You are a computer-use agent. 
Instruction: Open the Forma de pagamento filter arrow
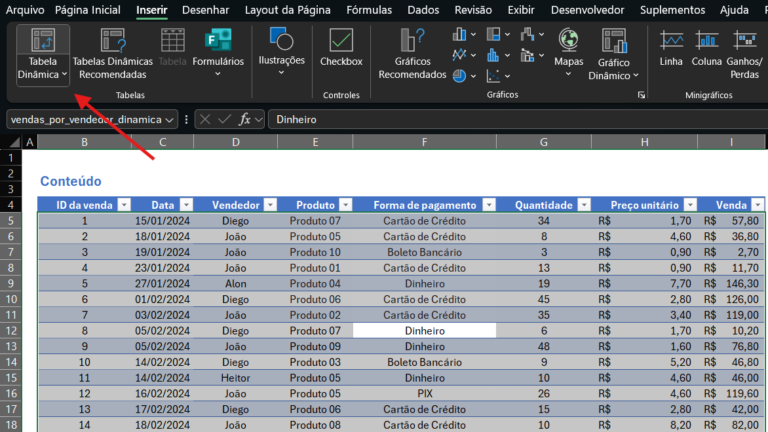point(488,205)
